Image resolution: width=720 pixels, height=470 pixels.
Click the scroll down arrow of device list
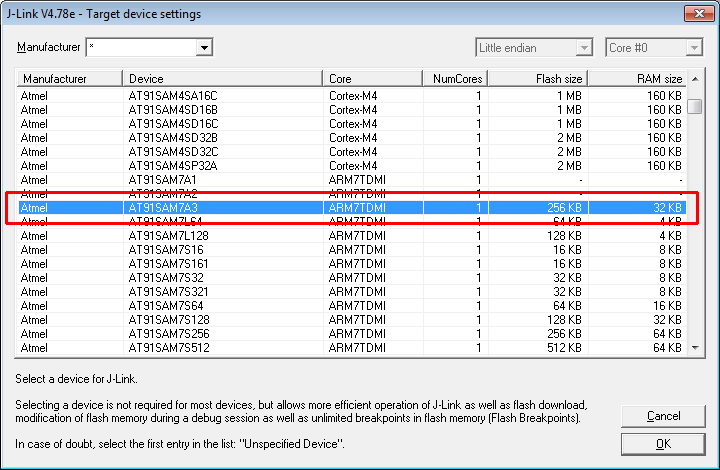click(x=695, y=348)
